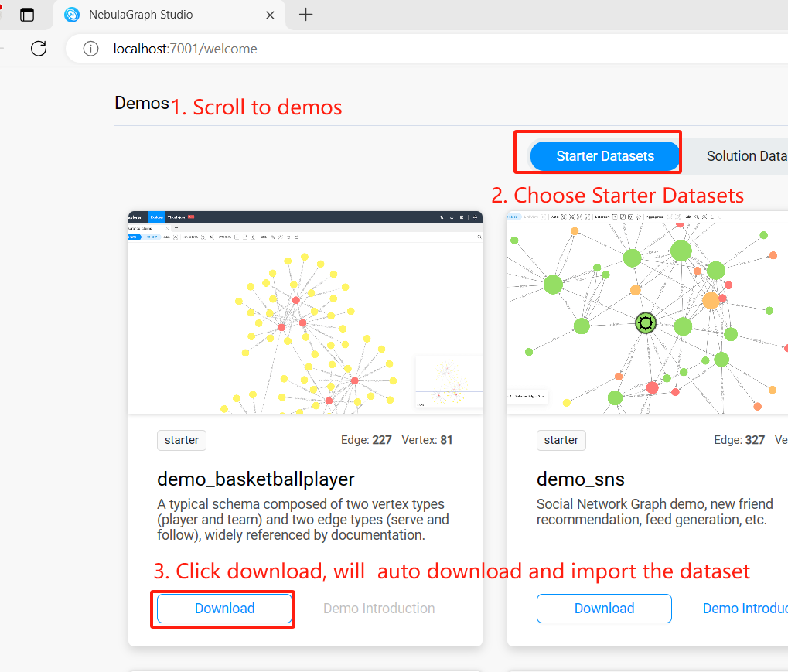Click 'Edge: 327' on demo_sns card

click(739, 440)
